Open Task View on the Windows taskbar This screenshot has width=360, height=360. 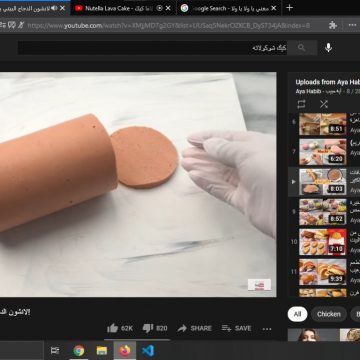point(55,351)
